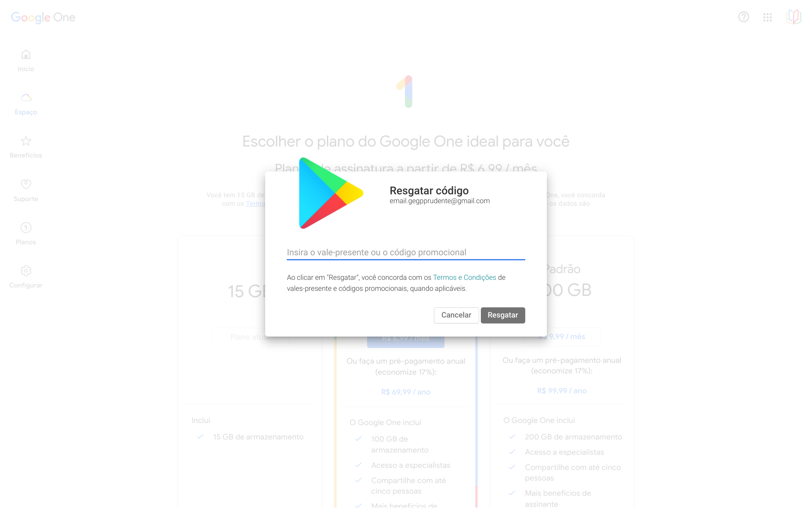Click the Cancelar dismiss button
Viewport: 812px width, 508px height.
click(456, 315)
